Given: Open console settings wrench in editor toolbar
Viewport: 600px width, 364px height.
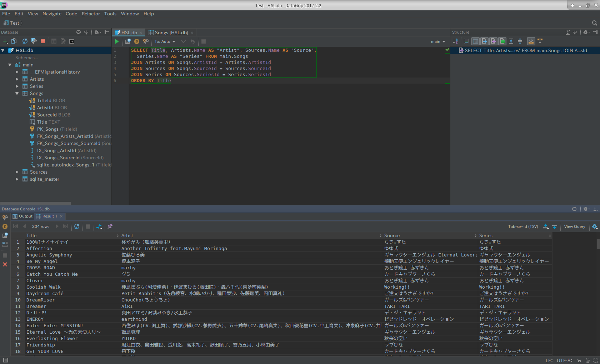Looking at the screenshot, I should point(146,41).
